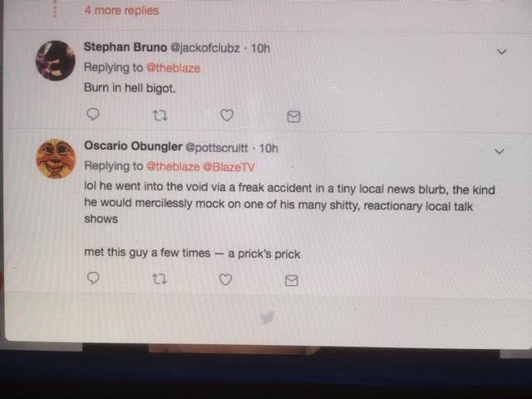Viewport: 532px width, 399px height.
Task: Reply to Stephan Bruno's tweet
Action: tap(93, 115)
